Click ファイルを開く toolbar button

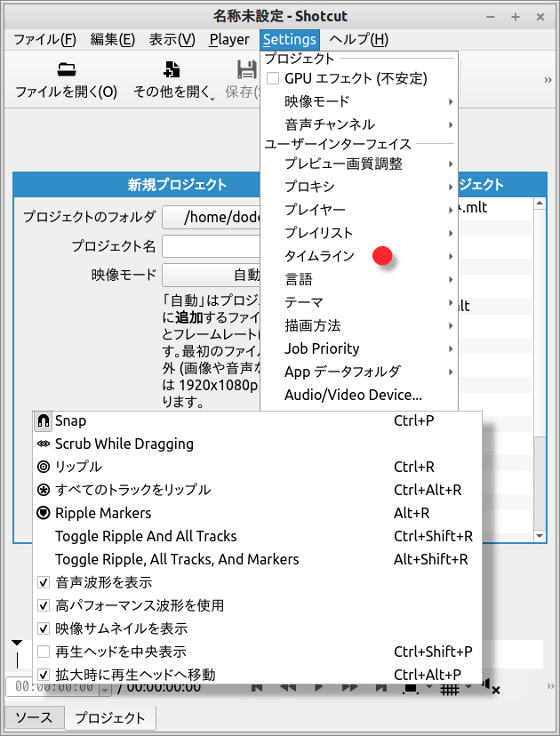pyautogui.click(x=66, y=80)
